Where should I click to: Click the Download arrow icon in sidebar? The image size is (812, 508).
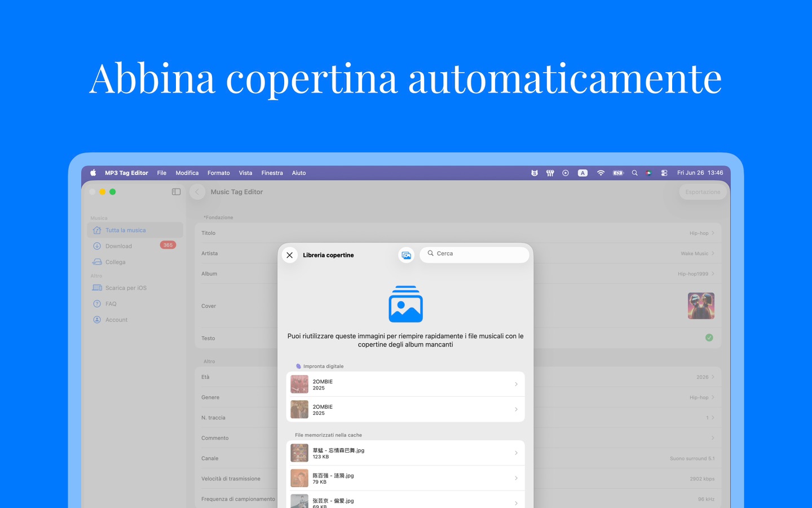pos(97,246)
